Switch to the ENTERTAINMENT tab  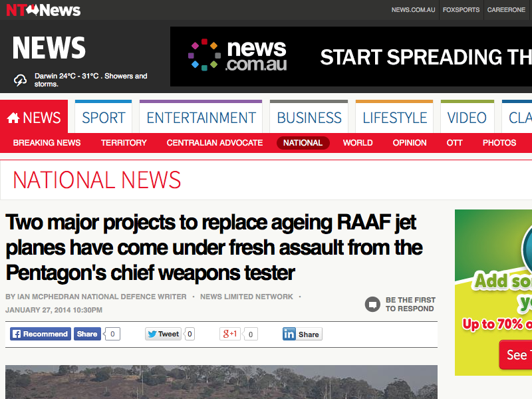[201, 118]
